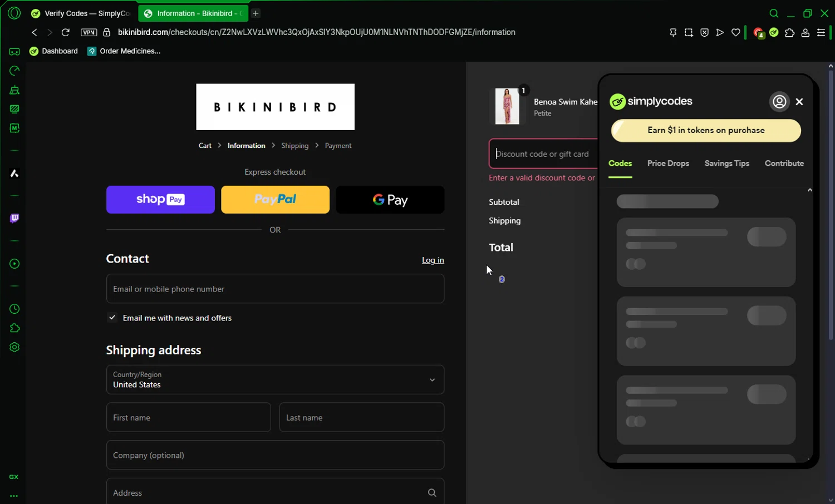Toggle the VPN badge in address bar
The height and width of the screenshot is (504, 835).
(89, 32)
